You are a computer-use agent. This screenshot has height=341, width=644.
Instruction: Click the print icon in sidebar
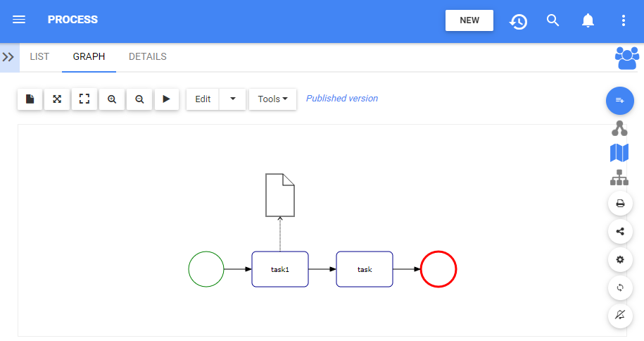coord(620,204)
